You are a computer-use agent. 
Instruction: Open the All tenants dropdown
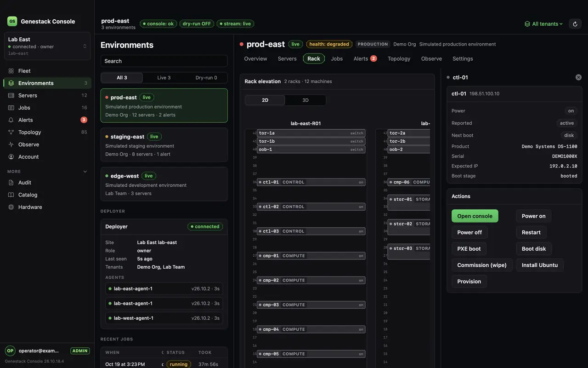coord(543,24)
